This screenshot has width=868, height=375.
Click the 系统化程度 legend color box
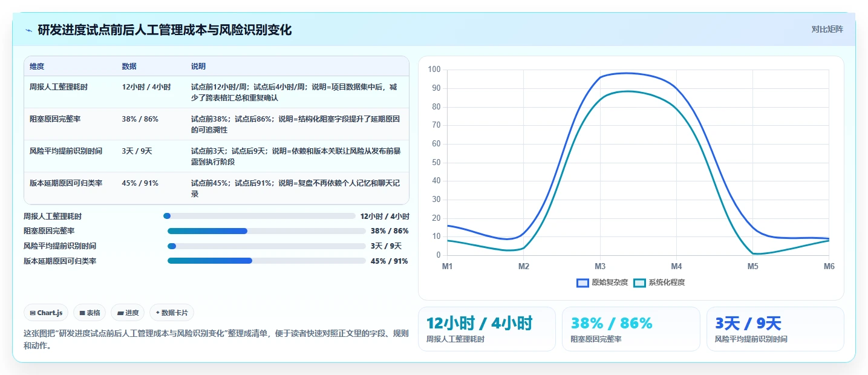coord(639,282)
